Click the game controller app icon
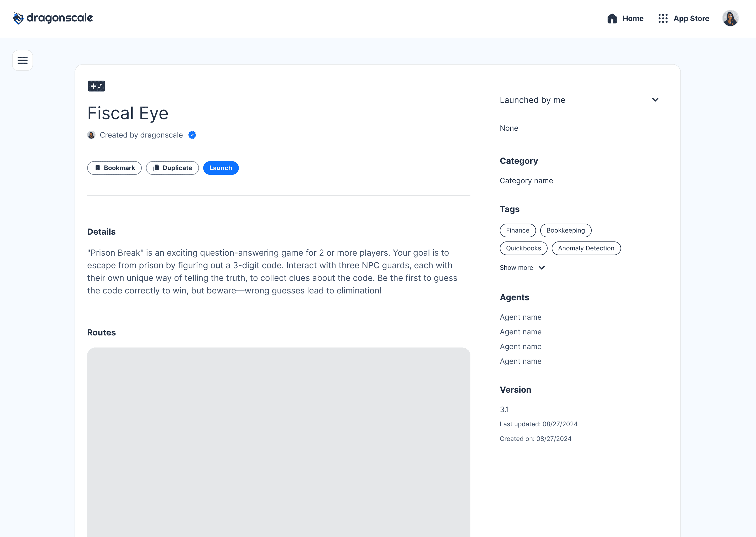Screen dimensions: 756x537 [x=96, y=86]
